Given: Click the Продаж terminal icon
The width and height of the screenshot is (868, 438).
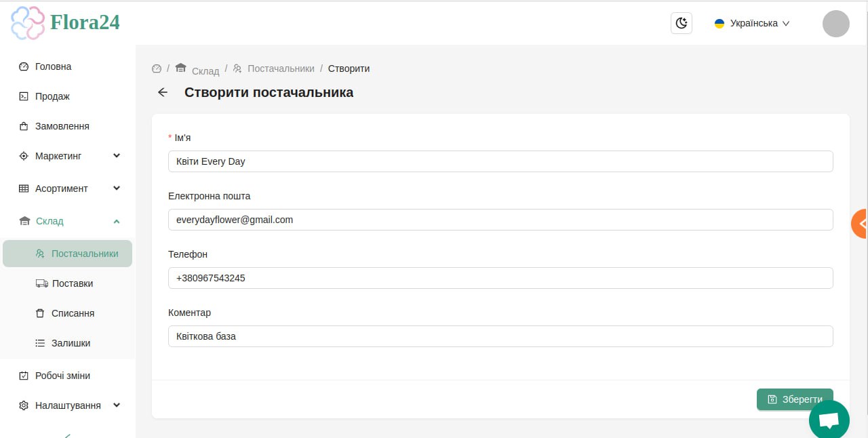Looking at the screenshot, I should pos(24,96).
